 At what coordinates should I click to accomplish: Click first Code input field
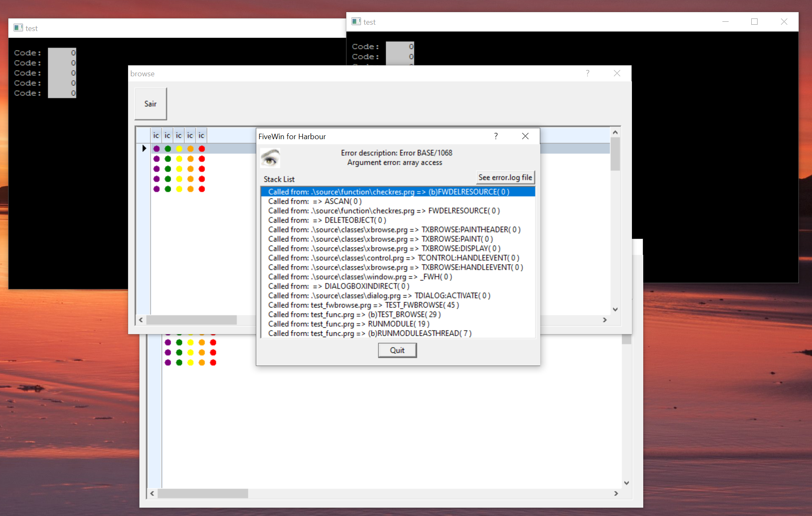[62, 53]
